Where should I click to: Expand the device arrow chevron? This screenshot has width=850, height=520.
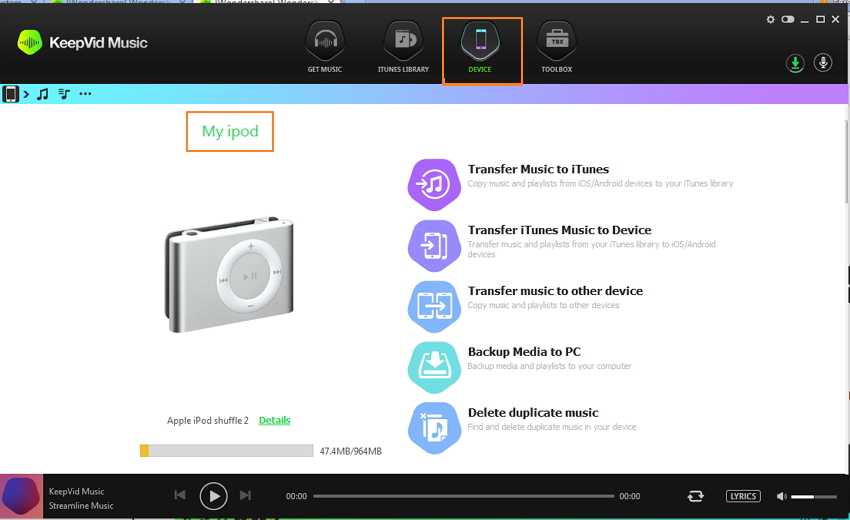[x=26, y=94]
